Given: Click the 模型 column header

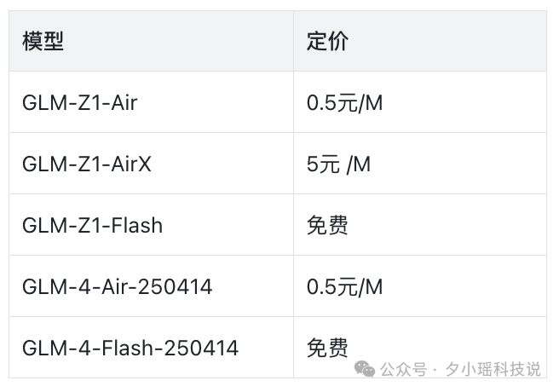Looking at the screenshot, I should point(43,41).
